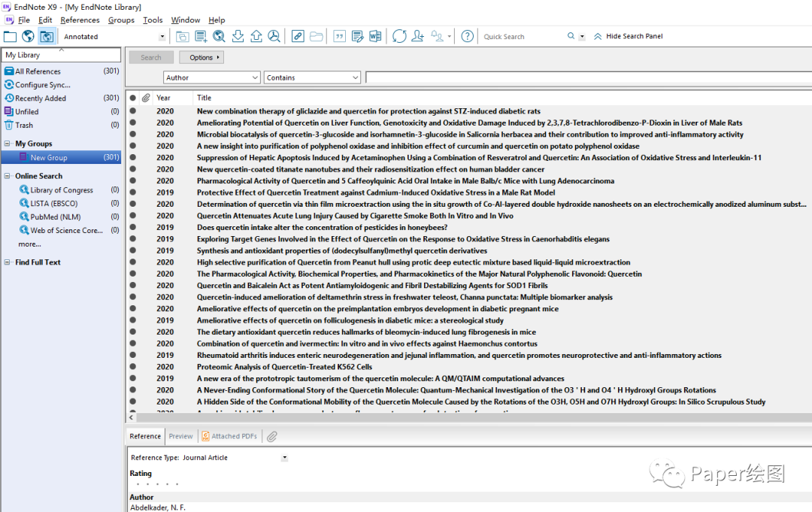Toggle read dot for 'Quercetin Attenuates Acute Lung Injury' row
Viewport: 812px width, 512px height.
click(x=133, y=215)
